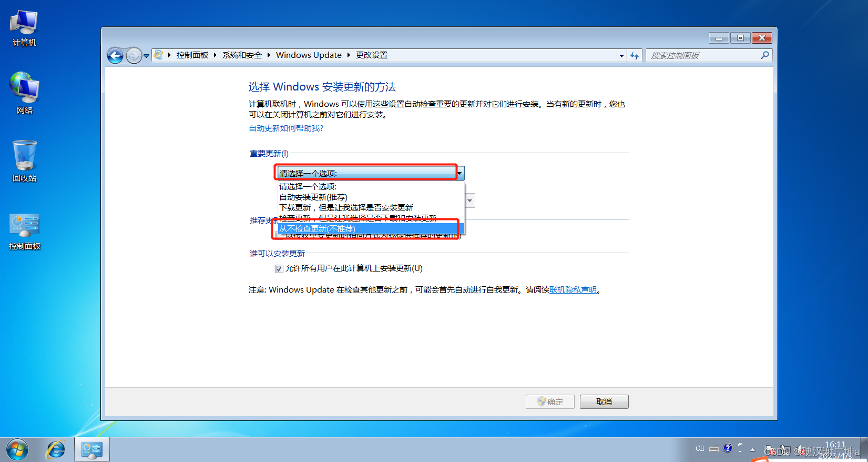
Task: Click the 搜索控制面板 search field
Action: pyautogui.click(x=702, y=55)
